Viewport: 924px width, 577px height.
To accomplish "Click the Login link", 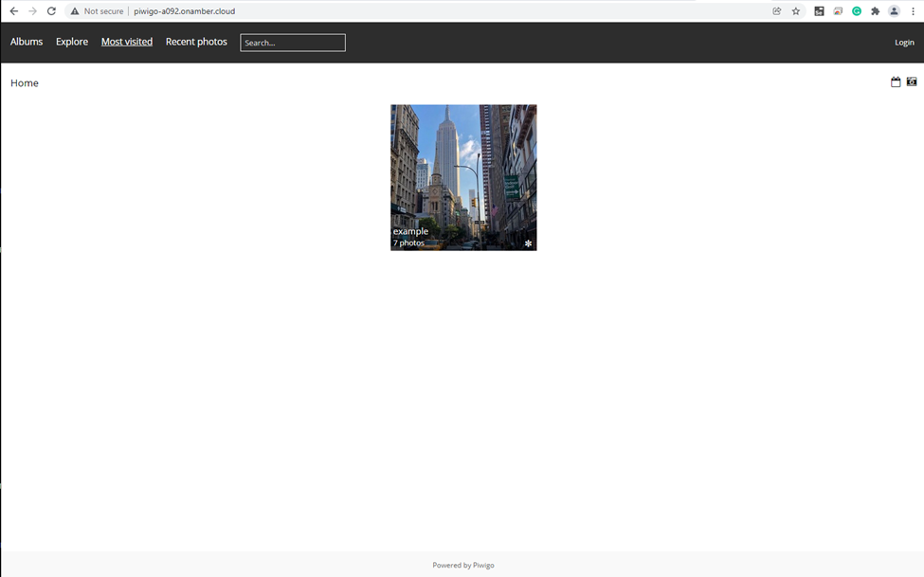I will pos(904,43).
